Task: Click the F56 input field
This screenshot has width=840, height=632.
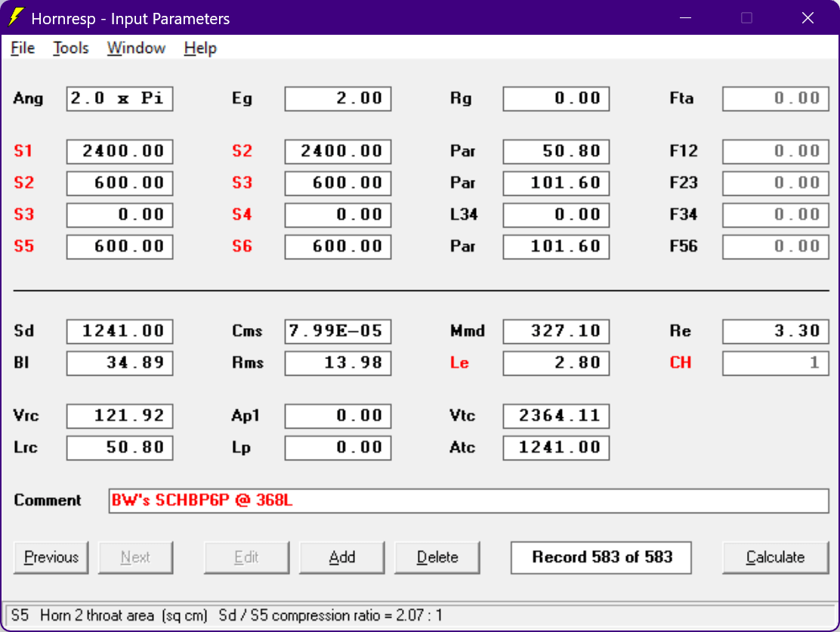Action: [x=776, y=246]
